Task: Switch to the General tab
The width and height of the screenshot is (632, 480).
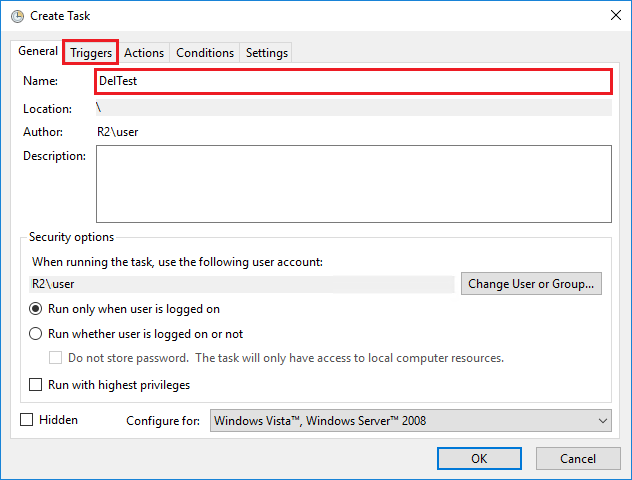Action: 38,51
